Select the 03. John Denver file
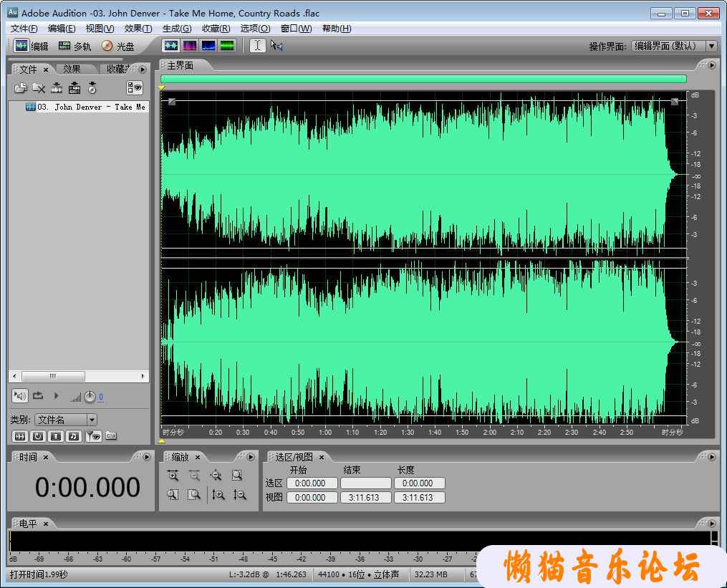 click(x=86, y=107)
